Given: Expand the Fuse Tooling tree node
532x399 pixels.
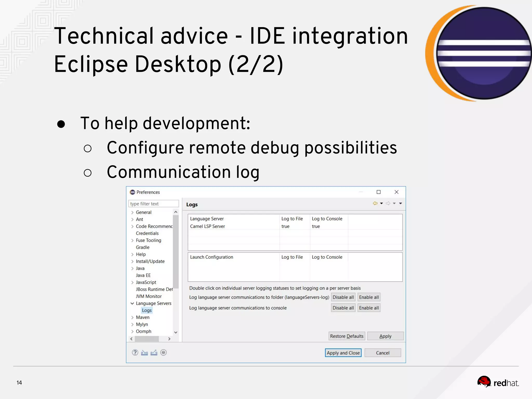Looking at the screenshot, I should pyautogui.click(x=132, y=241).
